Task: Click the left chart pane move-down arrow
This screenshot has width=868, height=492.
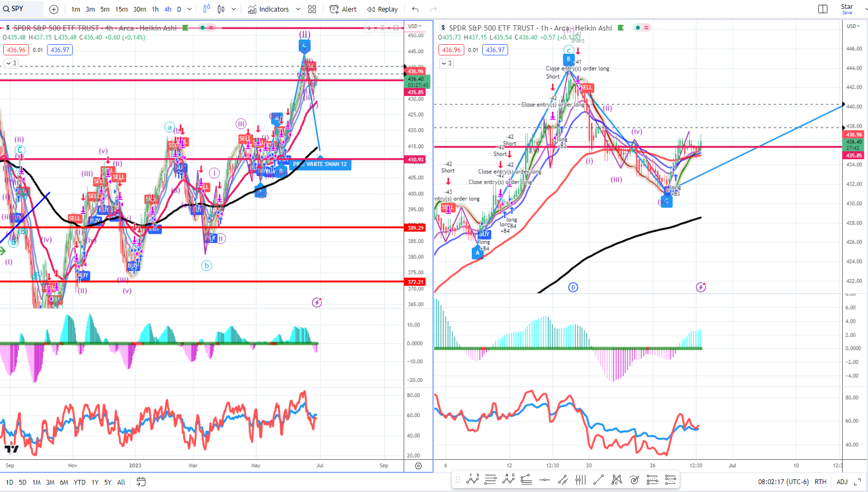Action: click(x=369, y=28)
